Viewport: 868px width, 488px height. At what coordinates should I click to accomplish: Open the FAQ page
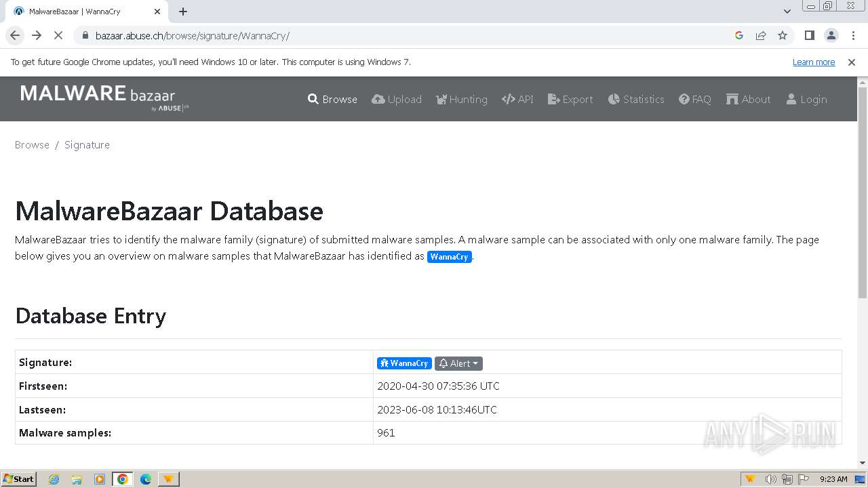(695, 99)
